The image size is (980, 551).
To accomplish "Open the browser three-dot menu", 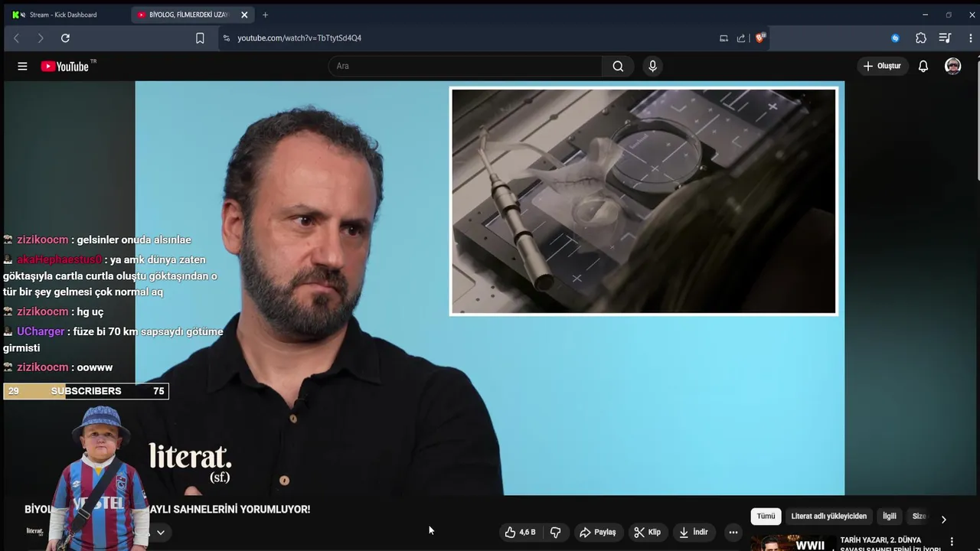I will tap(970, 38).
